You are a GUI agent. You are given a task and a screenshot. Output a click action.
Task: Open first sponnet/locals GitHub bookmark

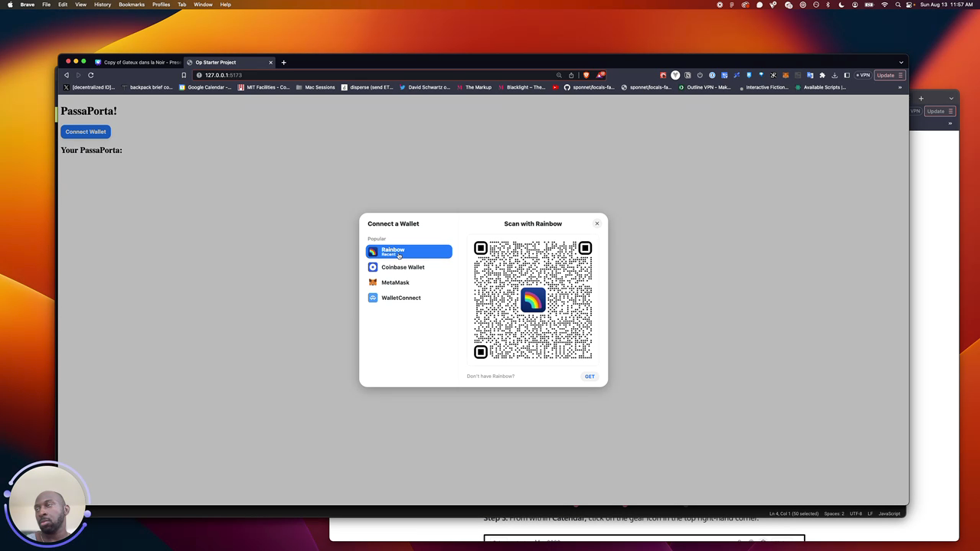[590, 87]
